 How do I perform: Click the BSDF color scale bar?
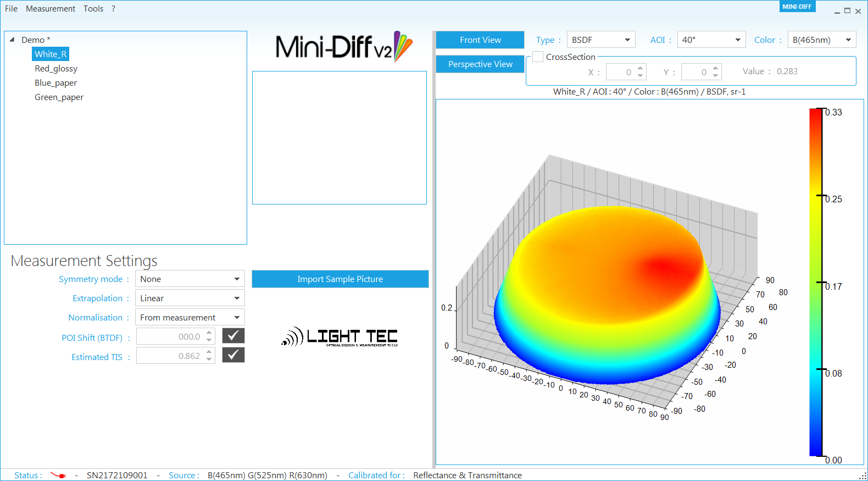[816, 282]
